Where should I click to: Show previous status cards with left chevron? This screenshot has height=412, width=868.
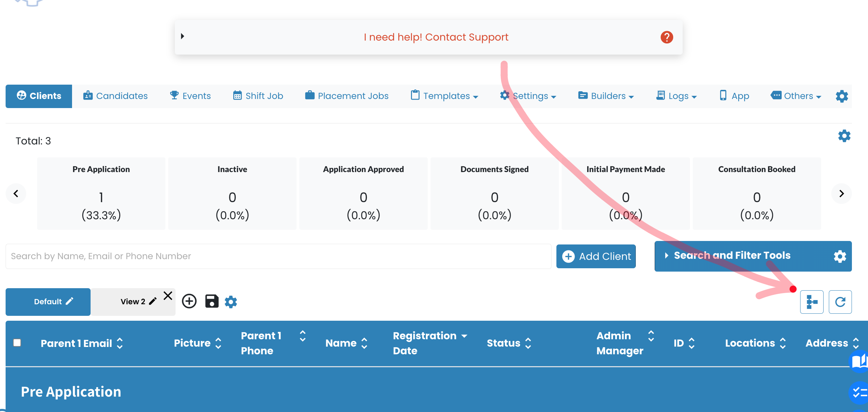(16, 193)
